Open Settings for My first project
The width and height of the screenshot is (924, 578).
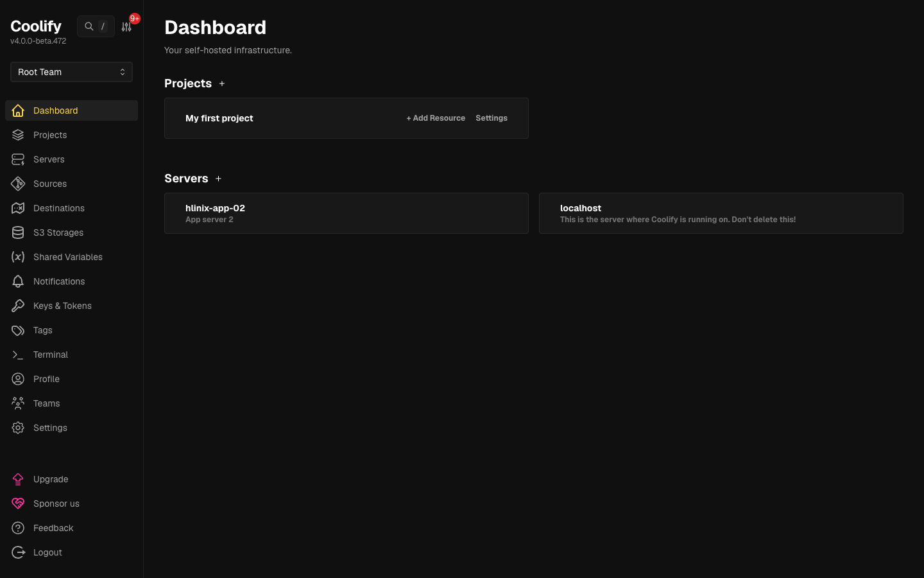point(492,118)
